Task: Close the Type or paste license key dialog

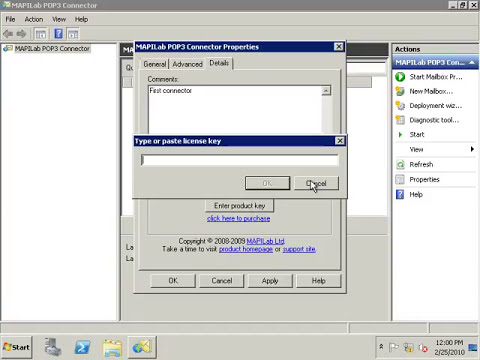Action: point(340,141)
